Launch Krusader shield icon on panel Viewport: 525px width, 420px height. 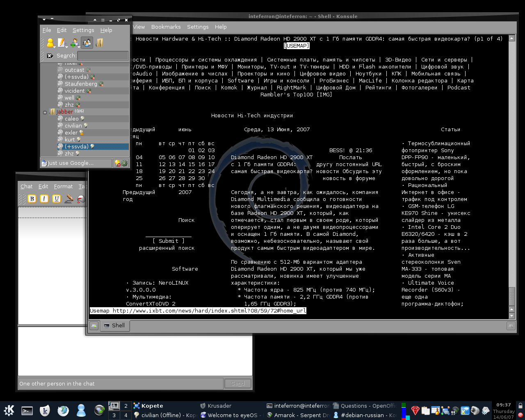(45, 410)
